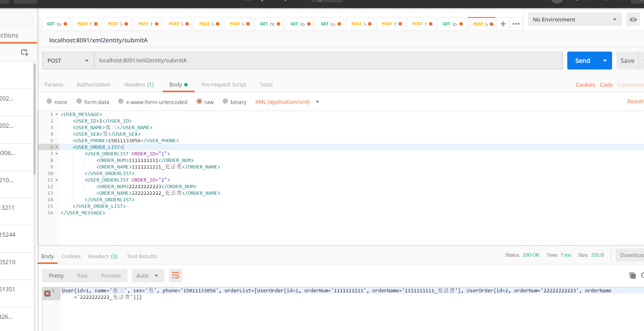
Task: Click the tab options ellipsis icon
Action: click(516, 24)
